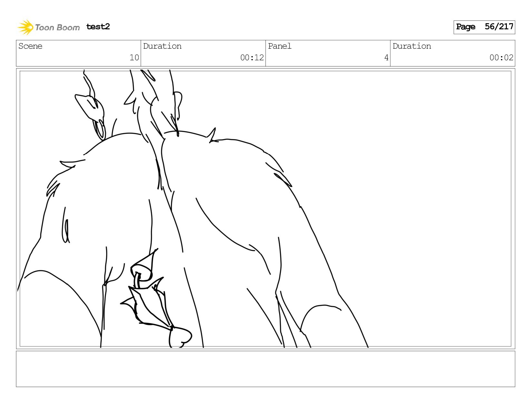Select scene number 10

(134, 57)
